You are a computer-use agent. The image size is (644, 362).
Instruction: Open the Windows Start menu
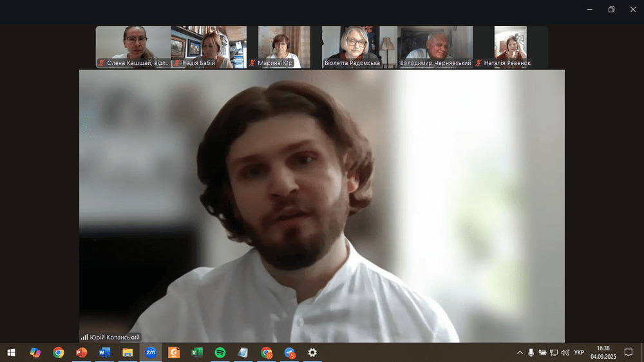[x=11, y=352]
